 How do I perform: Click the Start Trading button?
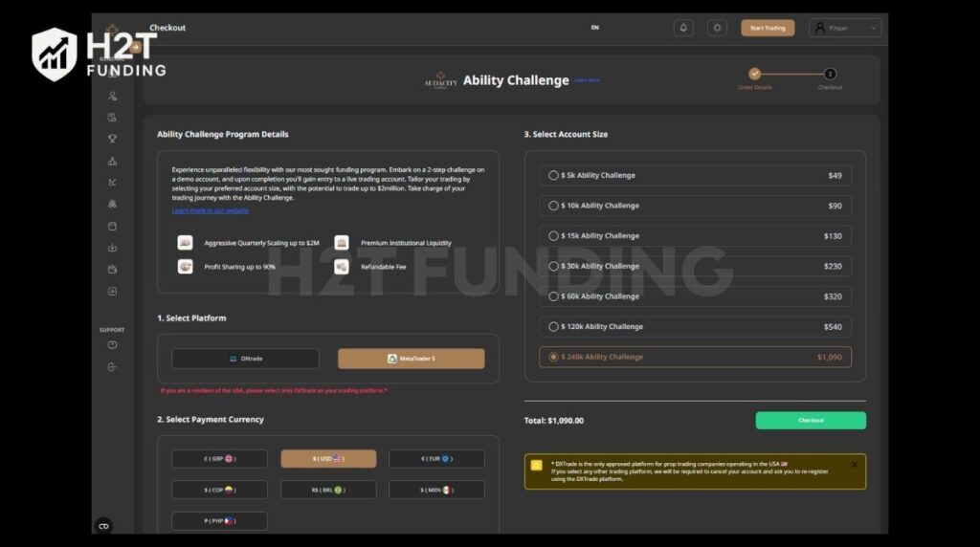tap(768, 28)
